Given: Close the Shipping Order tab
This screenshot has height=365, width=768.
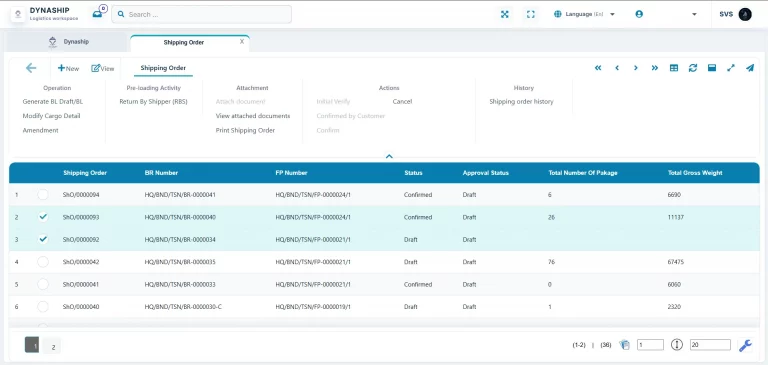Looking at the screenshot, I should point(241,42).
